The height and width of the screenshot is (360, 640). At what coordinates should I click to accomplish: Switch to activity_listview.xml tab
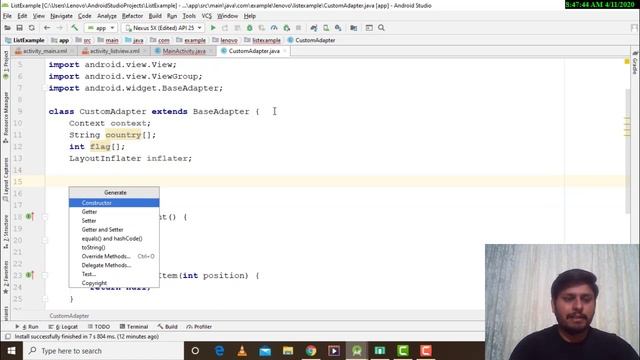[115, 51]
